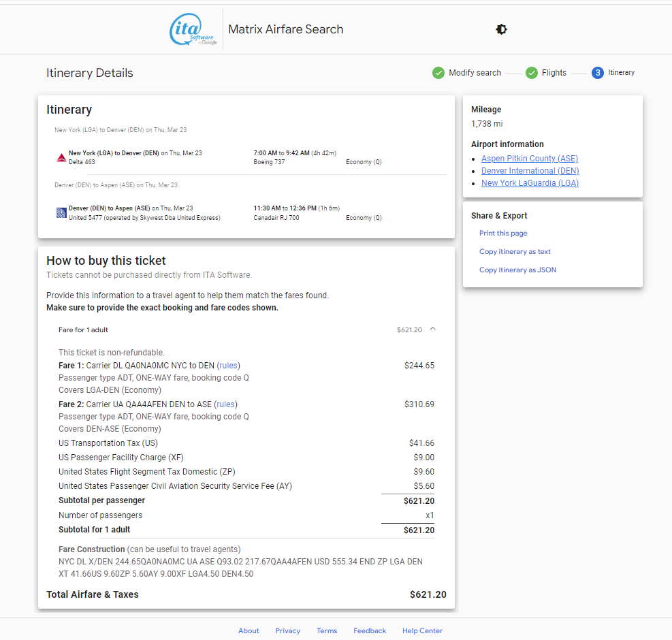Toggle the dark mode brightness icon
This screenshot has height=640, width=672.
501,29
